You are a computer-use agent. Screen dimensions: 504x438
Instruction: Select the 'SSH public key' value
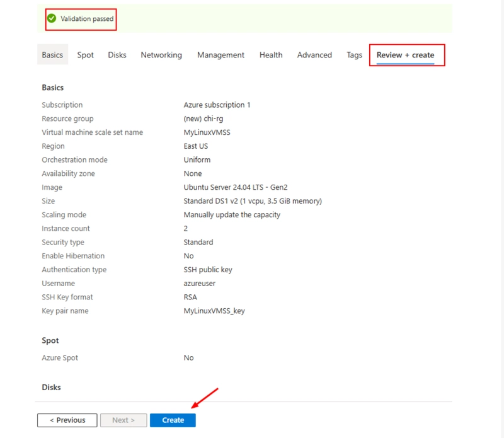pyautogui.click(x=208, y=270)
